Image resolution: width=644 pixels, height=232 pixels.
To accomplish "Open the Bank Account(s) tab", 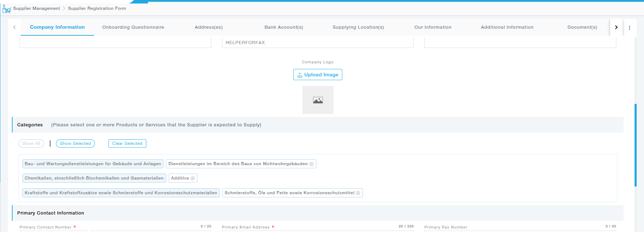I will click(x=283, y=27).
